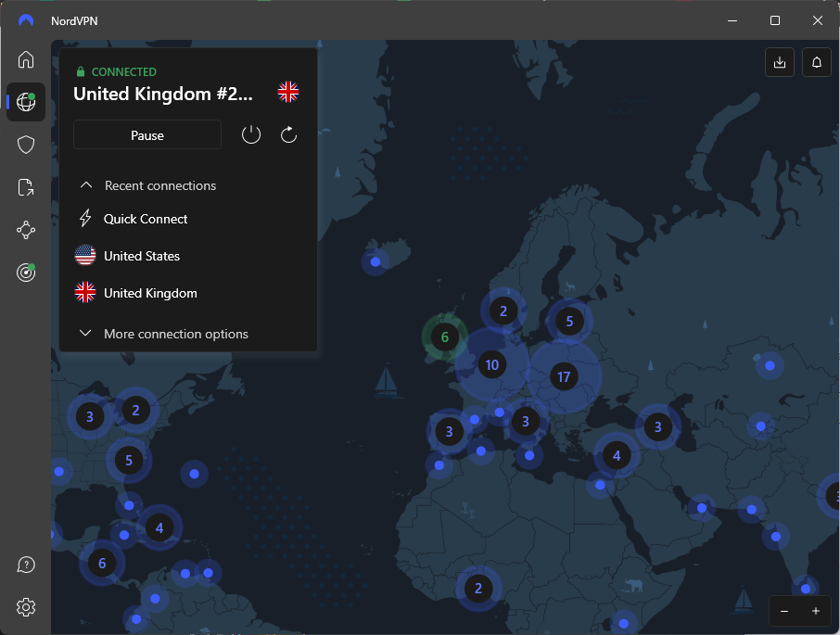
Task: Close the NordVPN window
Action: tap(817, 21)
